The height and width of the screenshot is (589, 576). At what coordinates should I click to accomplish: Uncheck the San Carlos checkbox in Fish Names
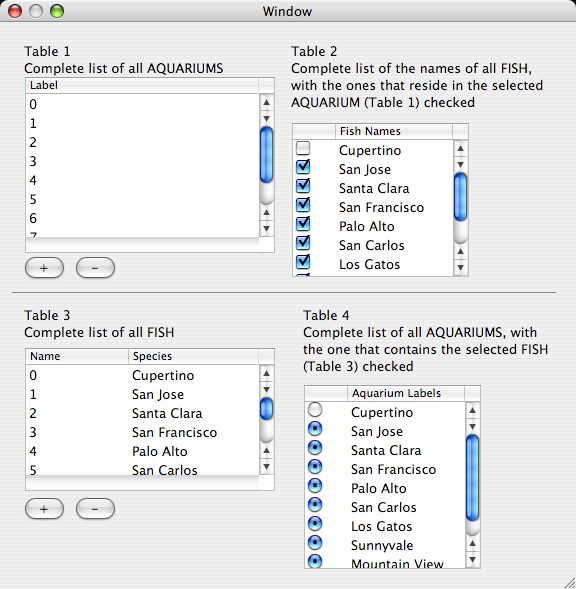point(303,243)
